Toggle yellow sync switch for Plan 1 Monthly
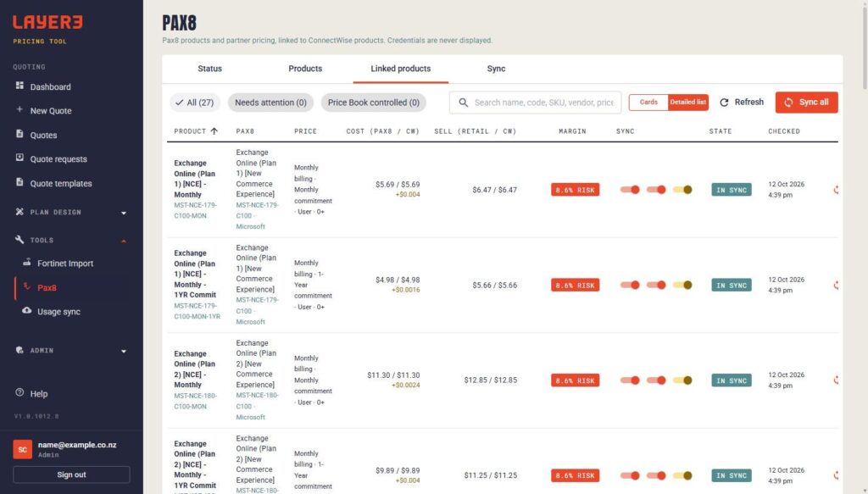868x494 pixels. [682, 190]
